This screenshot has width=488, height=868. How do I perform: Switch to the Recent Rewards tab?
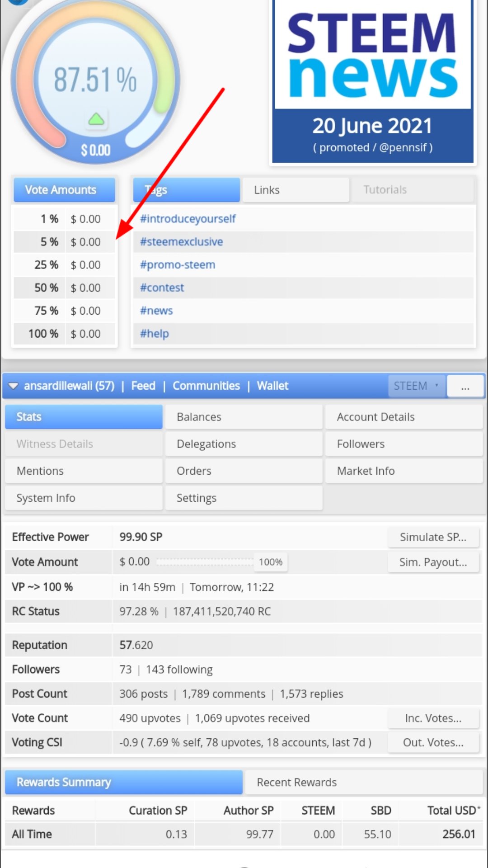364,783
